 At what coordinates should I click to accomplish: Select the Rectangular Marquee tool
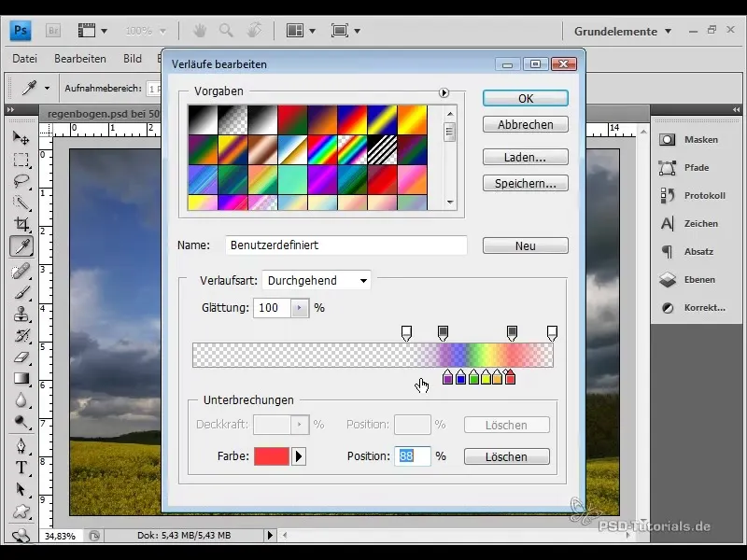(21, 160)
